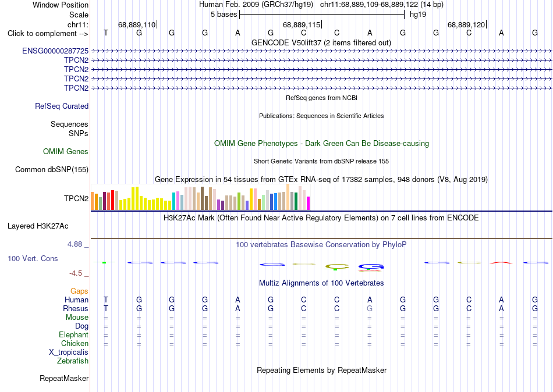This screenshot has height=392, width=553.
Task: Select the Zebrafish alignment row label
Action: click(73, 361)
